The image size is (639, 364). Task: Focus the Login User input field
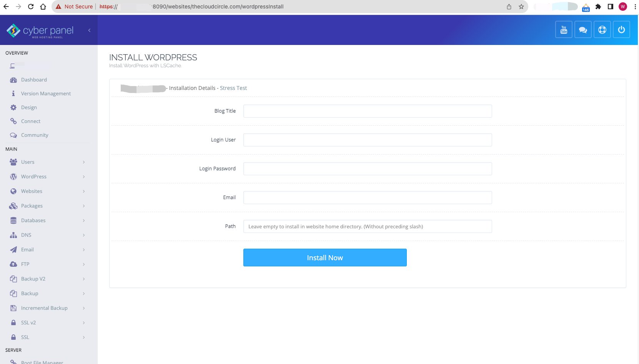368,140
